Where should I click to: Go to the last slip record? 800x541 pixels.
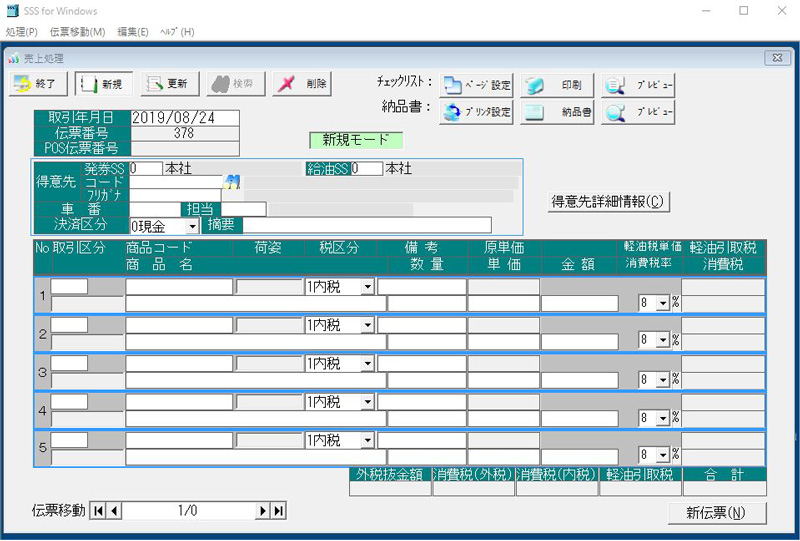[x=279, y=511]
